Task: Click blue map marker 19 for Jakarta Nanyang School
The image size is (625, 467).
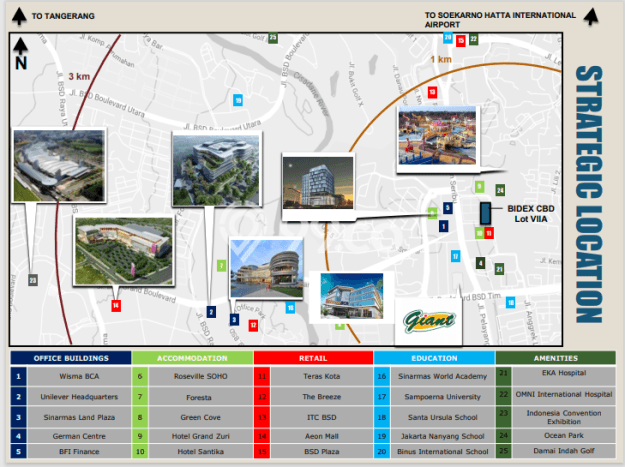Action: pos(238,100)
